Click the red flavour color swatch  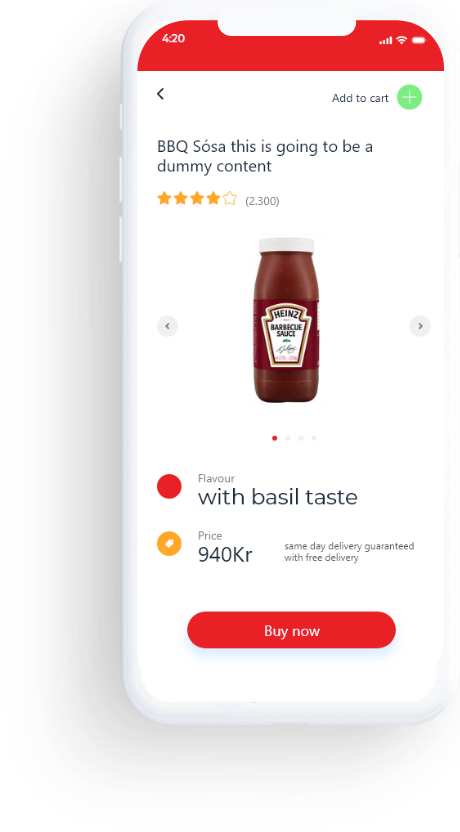[169, 487]
